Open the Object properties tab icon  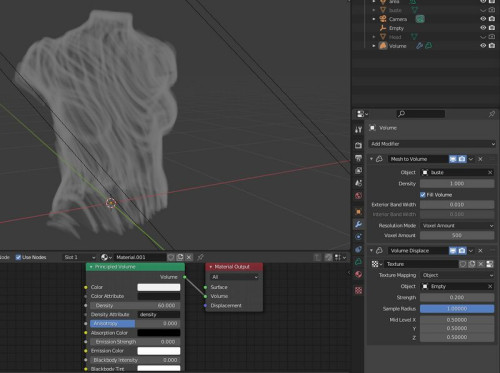(358, 212)
